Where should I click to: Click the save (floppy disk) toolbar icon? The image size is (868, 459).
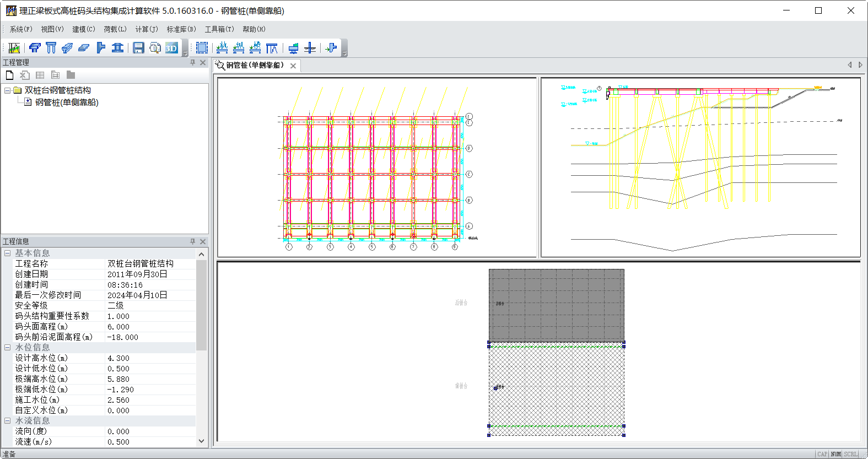tap(138, 48)
